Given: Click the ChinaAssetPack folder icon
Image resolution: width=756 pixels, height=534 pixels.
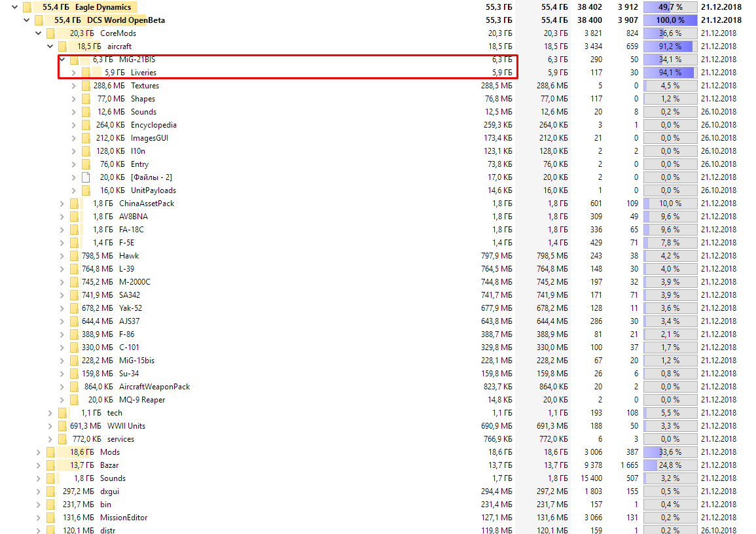Looking at the screenshot, I should 74,204.
